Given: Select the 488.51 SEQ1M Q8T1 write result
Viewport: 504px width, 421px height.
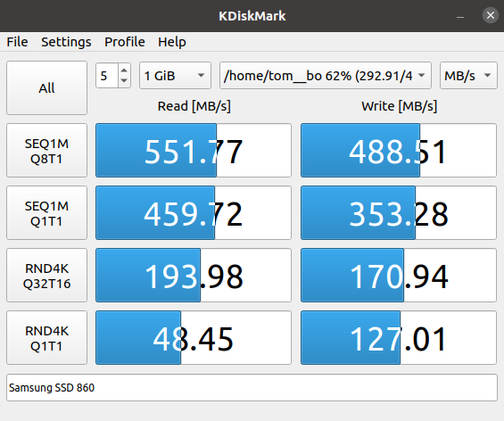Looking at the screenshot, I should (x=399, y=151).
